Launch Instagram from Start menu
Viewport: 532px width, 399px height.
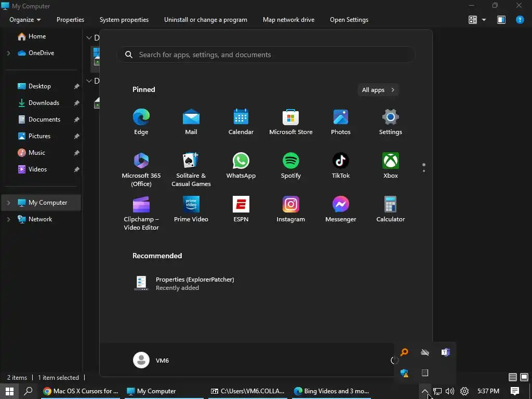291,209
